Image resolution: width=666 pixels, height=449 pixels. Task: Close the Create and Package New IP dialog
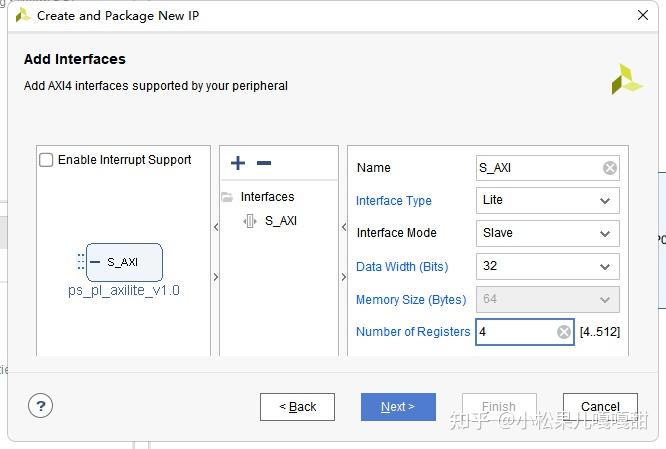point(642,15)
